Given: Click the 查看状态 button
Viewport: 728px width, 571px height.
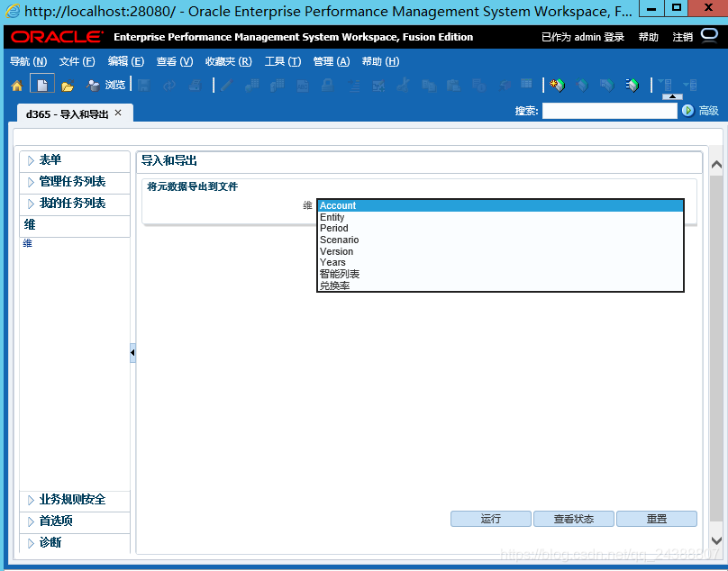Looking at the screenshot, I should 574,519.
